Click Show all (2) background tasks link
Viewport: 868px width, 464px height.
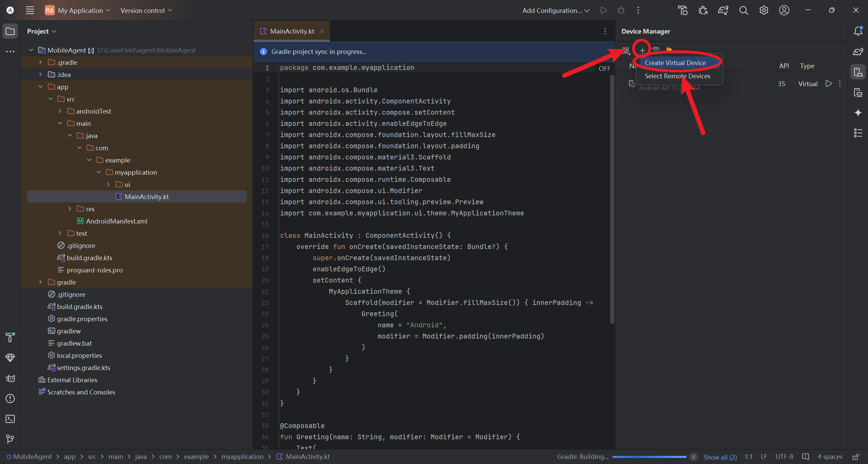point(720,457)
